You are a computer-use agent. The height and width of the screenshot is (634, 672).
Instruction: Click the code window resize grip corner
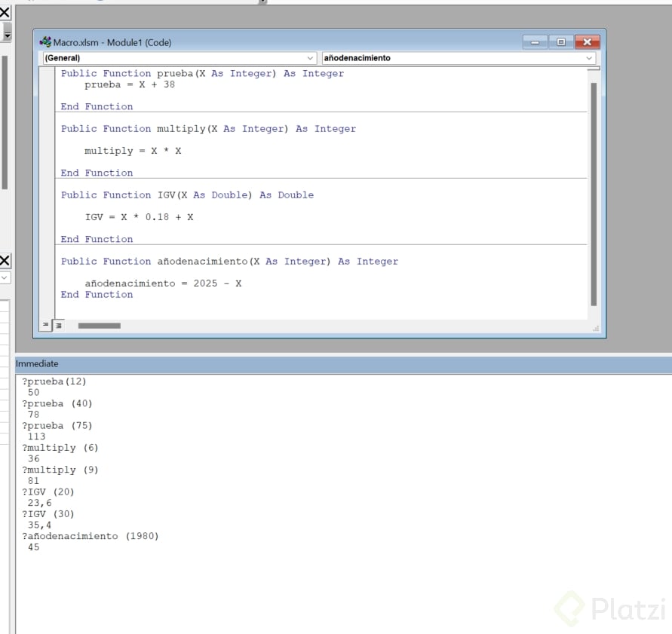[x=595, y=329]
